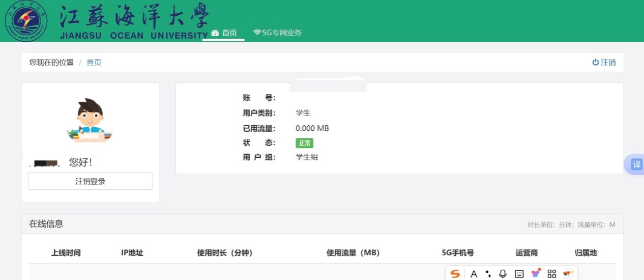
Task: Click the 注销 logout link at top right
Action: tap(604, 62)
